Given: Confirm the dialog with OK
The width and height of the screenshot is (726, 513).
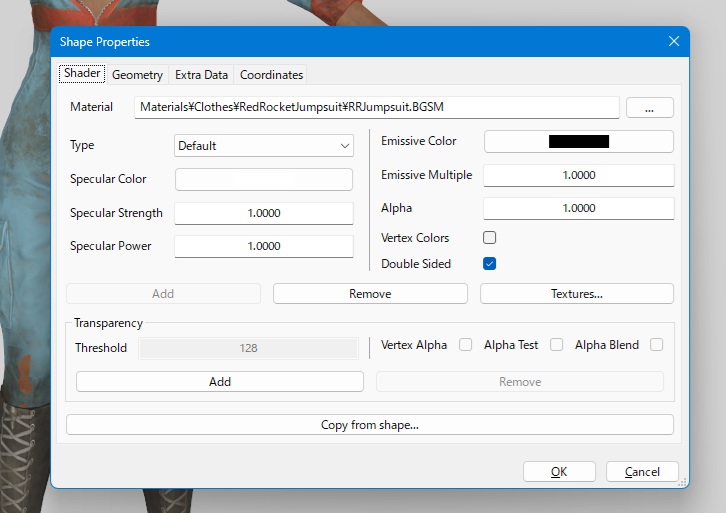Looking at the screenshot, I should click(x=559, y=472).
